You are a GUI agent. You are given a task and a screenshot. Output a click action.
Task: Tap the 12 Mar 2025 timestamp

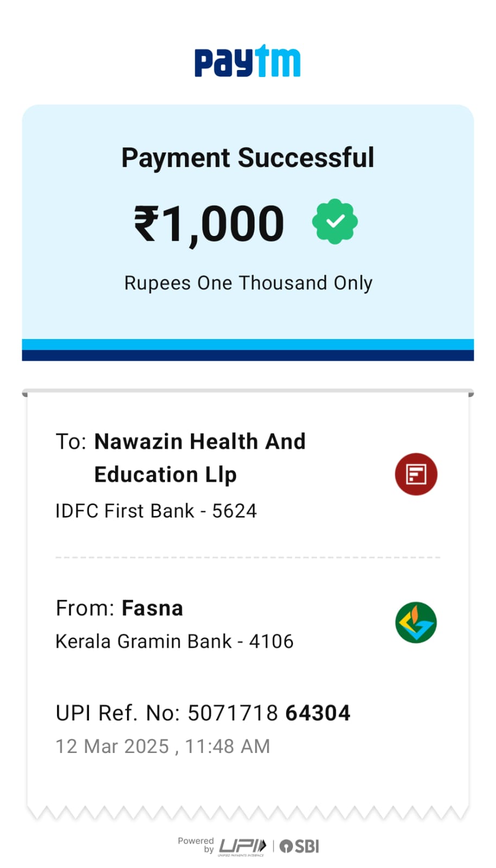coord(162,746)
